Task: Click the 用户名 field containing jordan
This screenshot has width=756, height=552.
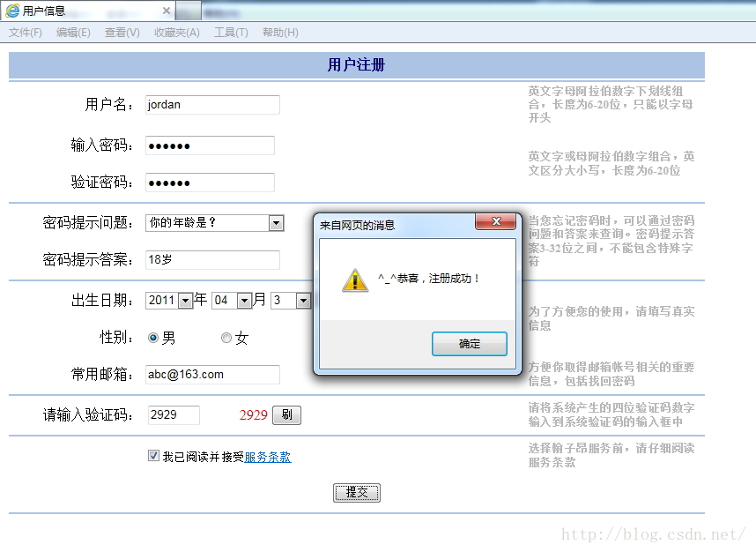Action: point(212,105)
